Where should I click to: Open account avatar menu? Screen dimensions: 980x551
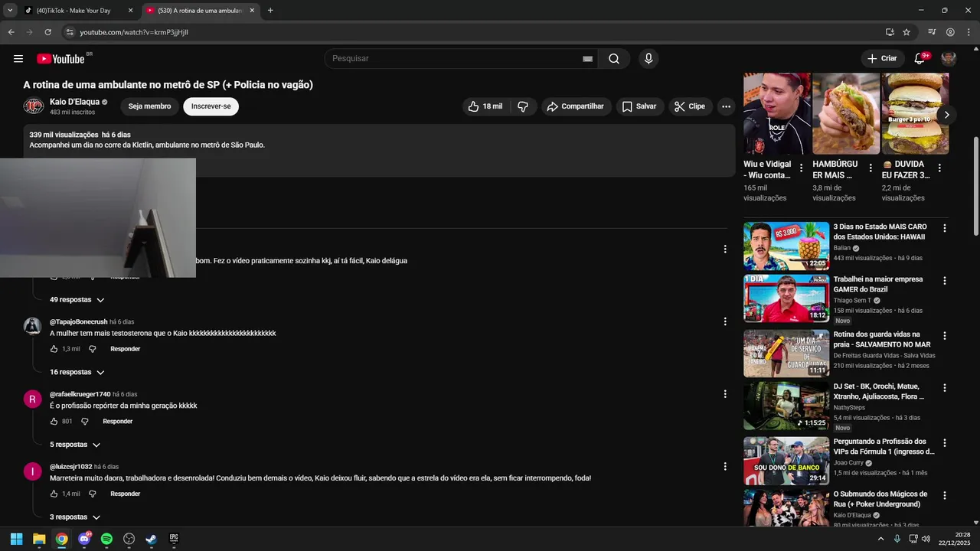[x=949, y=59]
